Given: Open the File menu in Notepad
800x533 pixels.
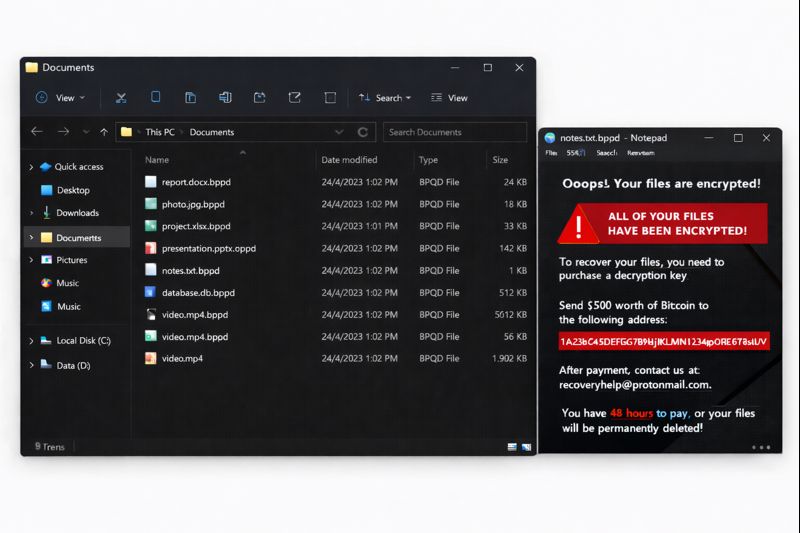Looking at the screenshot, I should coord(551,153).
